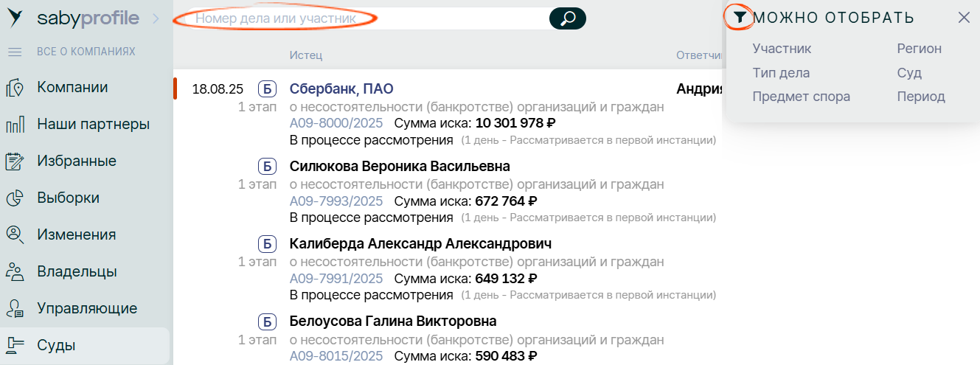Viewport: 980px width, 365px height.
Task: Go to Наши партнеры section
Action: click(93, 125)
